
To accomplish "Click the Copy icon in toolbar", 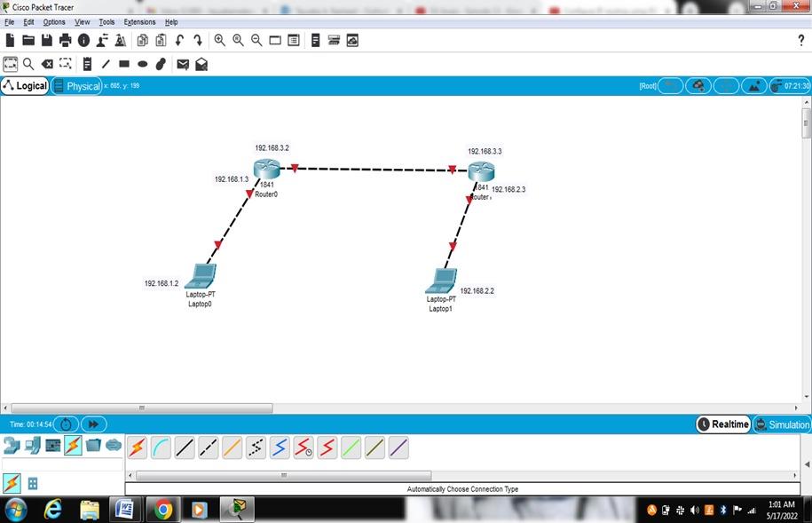I will pos(142,41).
